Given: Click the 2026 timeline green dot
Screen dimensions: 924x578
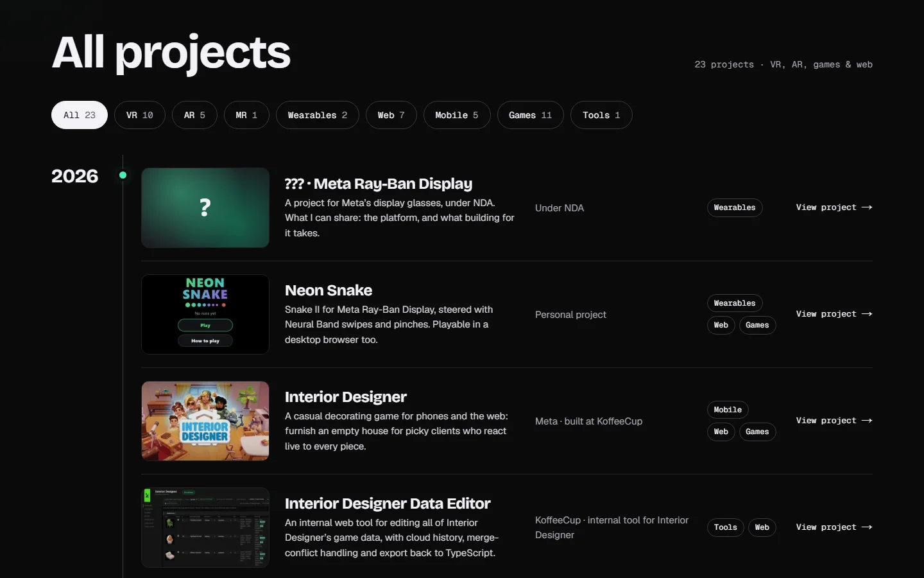Looking at the screenshot, I should (x=123, y=175).
